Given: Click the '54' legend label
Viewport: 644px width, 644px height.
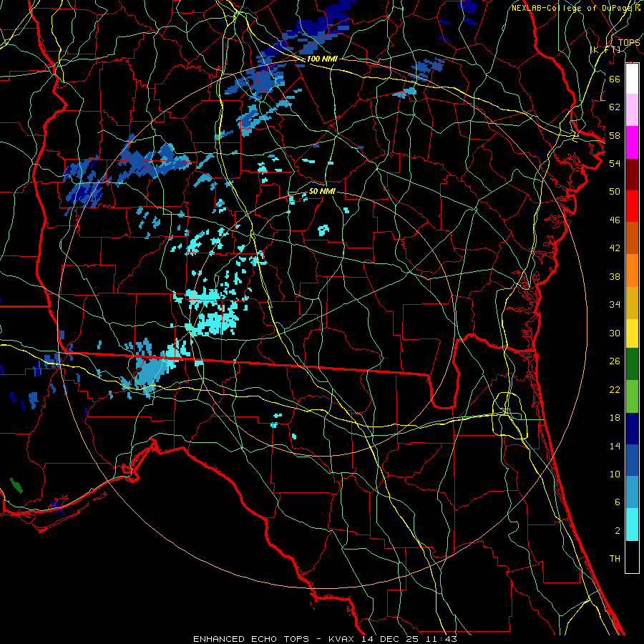Looking at the screenshot, I should point(615,163).
